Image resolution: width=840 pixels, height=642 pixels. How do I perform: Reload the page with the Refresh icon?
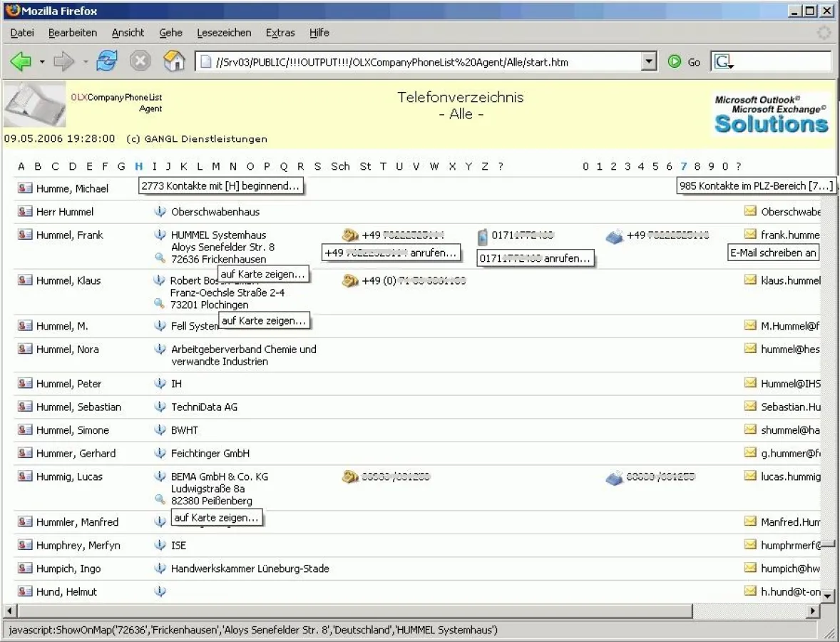[107, 62]
